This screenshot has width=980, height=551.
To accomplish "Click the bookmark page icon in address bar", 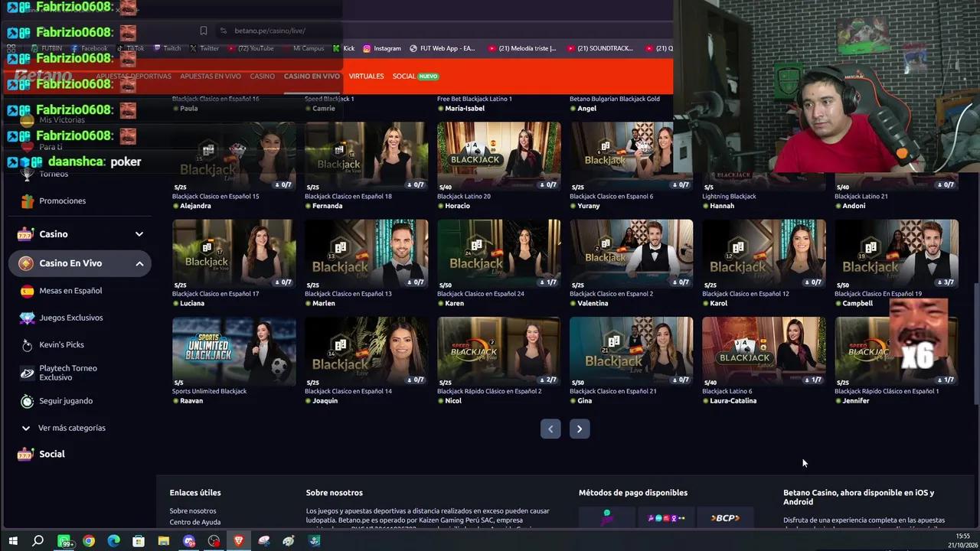I will tap(204, 31).
